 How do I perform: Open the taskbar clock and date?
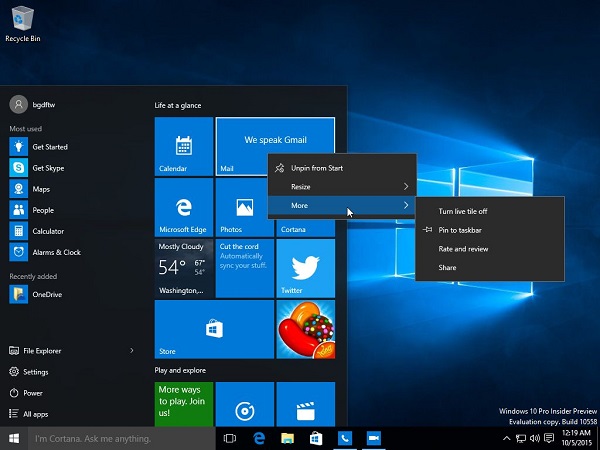tap(576, 439)
